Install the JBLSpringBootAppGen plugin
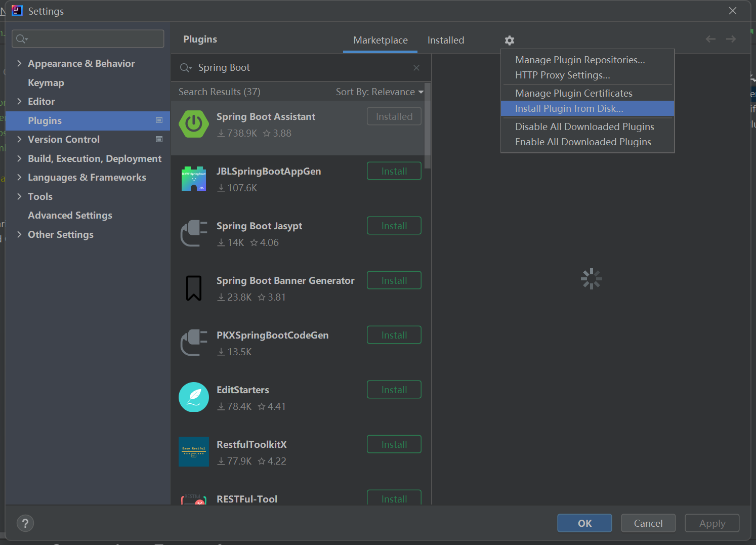The height and width of the screenshot is (545, 756). coord(394,171)
